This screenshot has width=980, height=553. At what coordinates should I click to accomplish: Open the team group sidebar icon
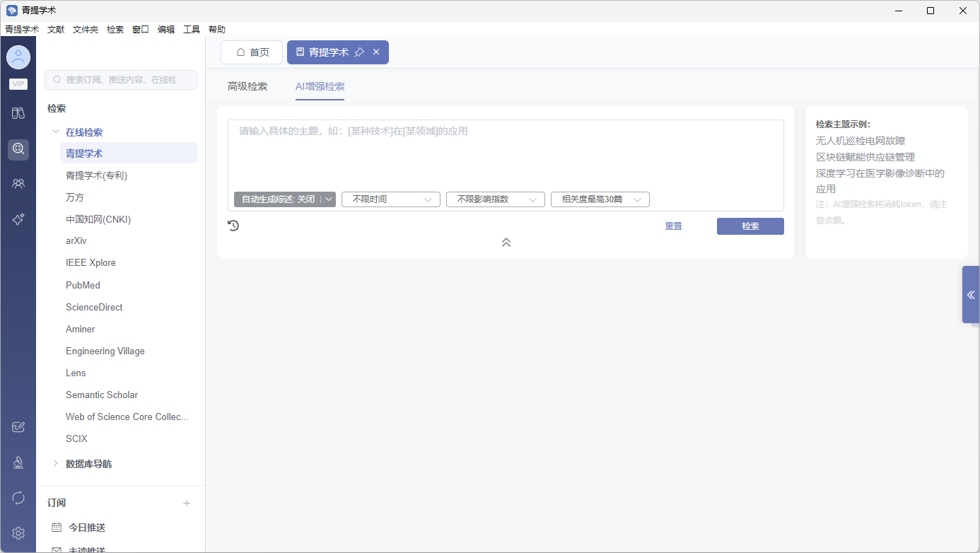[18, 184]
